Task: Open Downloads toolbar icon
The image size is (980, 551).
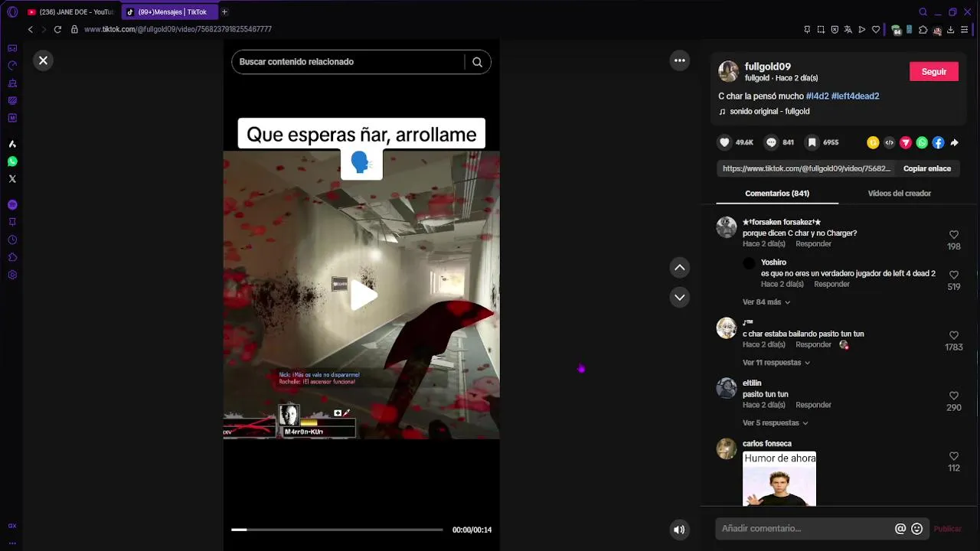Action: tap(950, 30)
